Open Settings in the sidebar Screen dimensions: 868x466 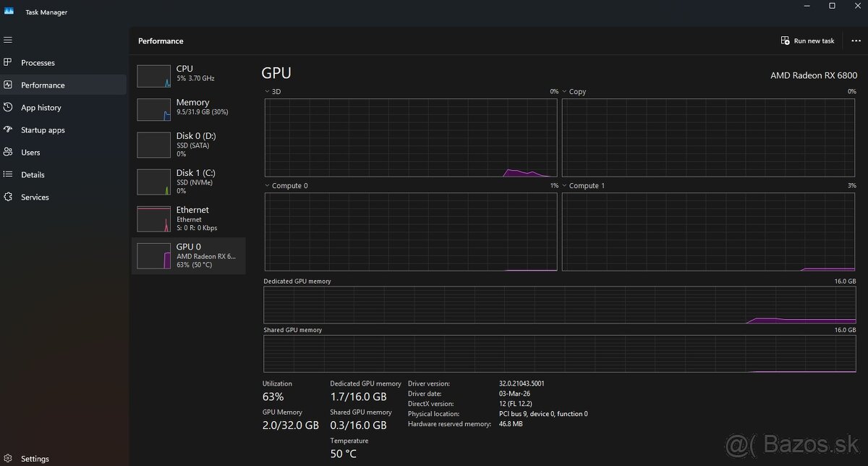(64, 458)
